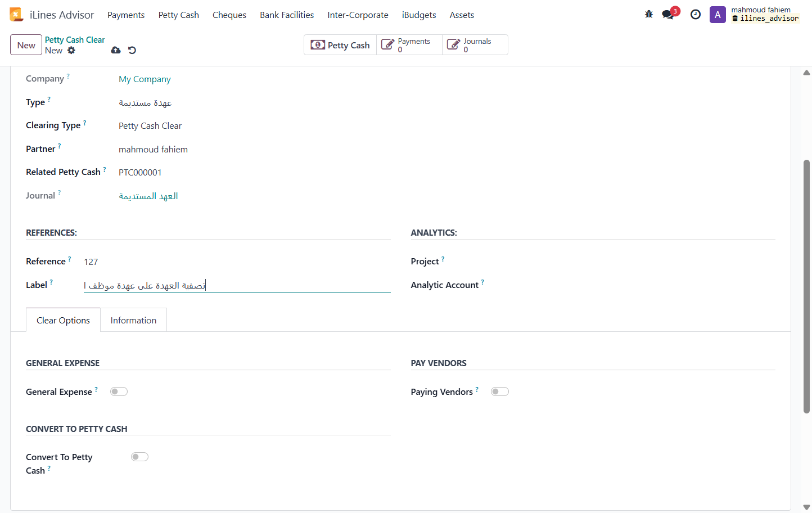Click the Reference field containing 127
The image size is (812, 513).
pos(237,262)
